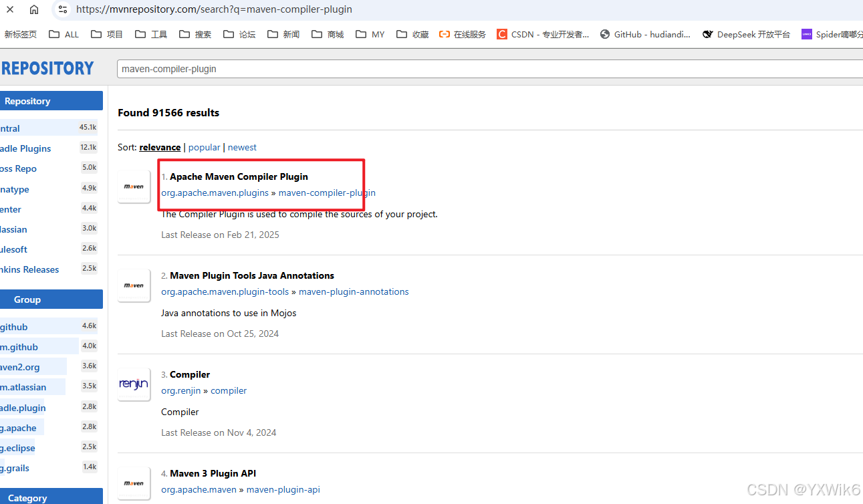Open the 工具 bookmarks folder
Screen dimensions: 863x504
tap(151, 34)
